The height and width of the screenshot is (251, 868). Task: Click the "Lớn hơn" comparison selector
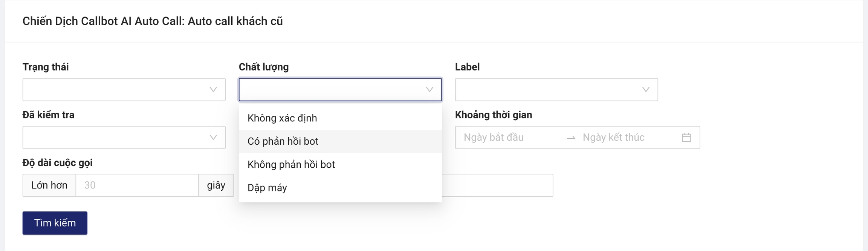(49, 185)
